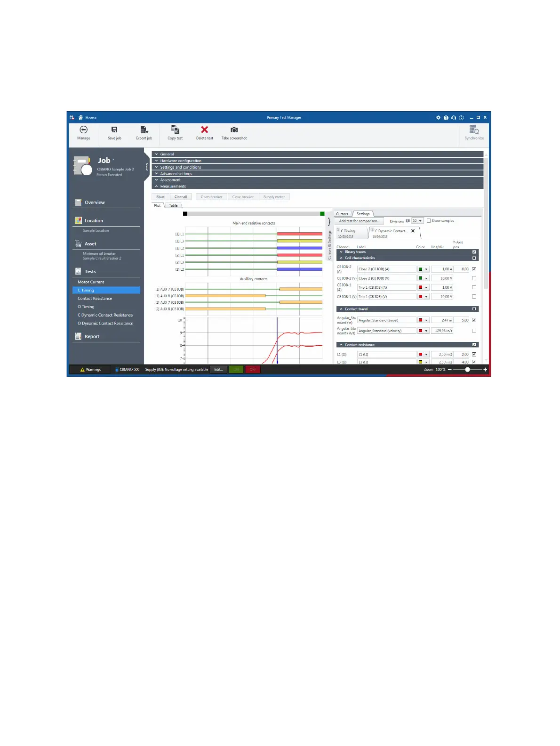The image size is (560, 746).
Task: Open color picker for Close 2 (CB IOB) (A)
Action: click(423, 269)
